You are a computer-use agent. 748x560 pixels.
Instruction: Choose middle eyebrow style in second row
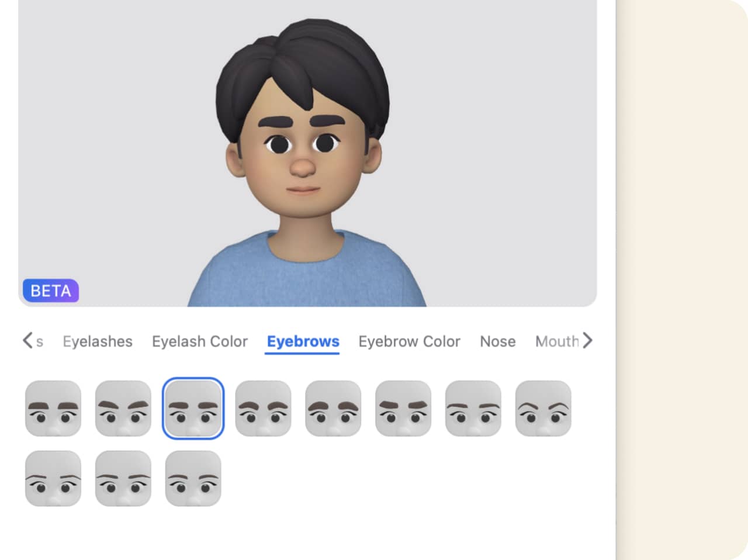point(123,478)
